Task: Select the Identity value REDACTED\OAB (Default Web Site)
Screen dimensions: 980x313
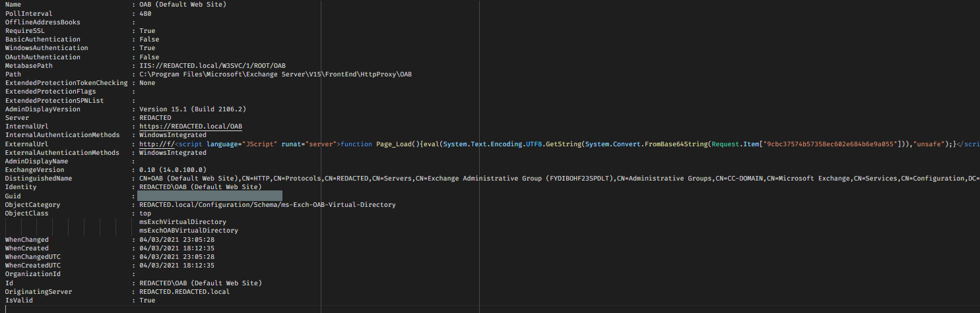Action: [x=201, y=188]
